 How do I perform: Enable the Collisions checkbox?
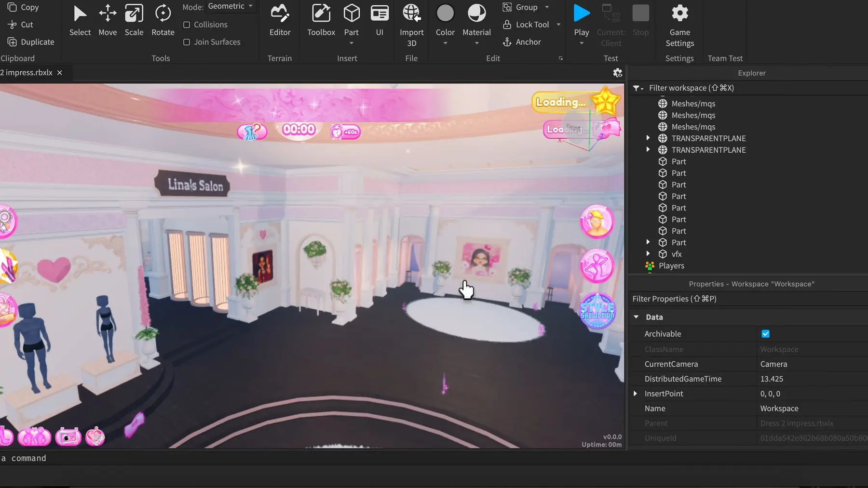coord(187,25)
